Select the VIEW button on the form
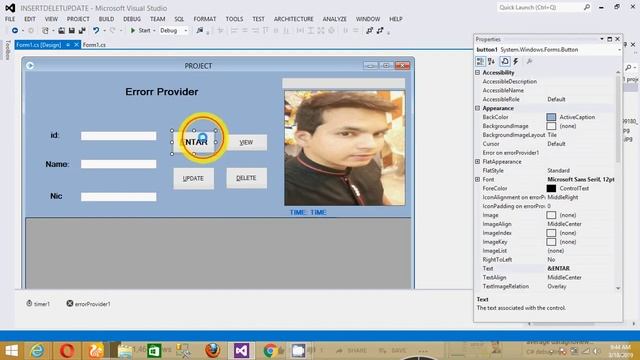640x360 pixels. point(247,142)
